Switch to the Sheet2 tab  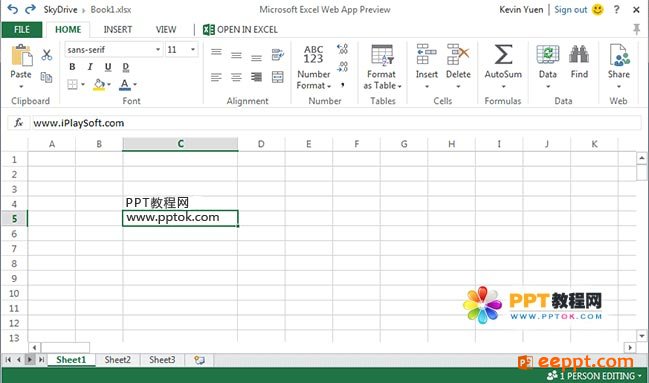point(118,360)
